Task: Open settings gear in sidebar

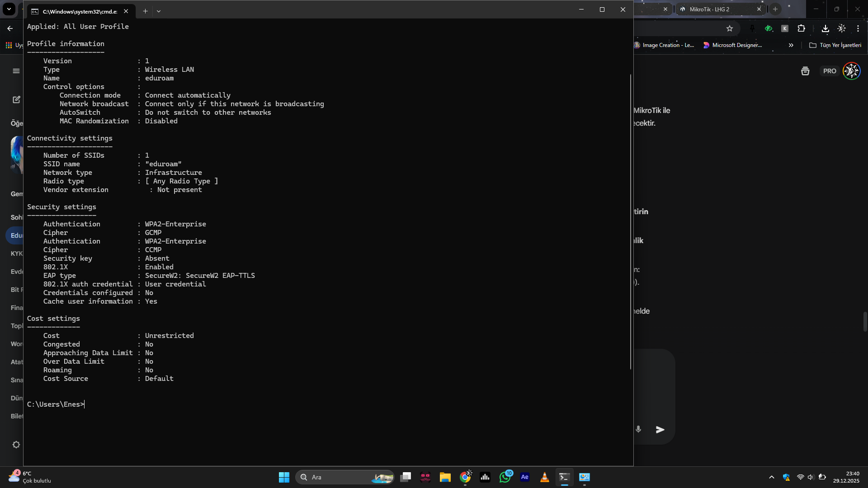Action: pos(16,445)
